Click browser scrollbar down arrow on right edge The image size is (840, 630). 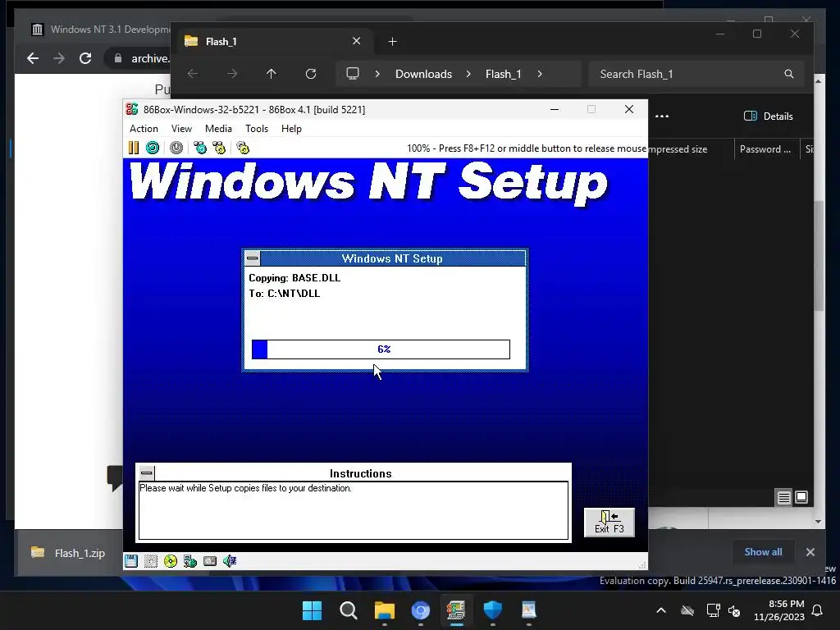818,521
